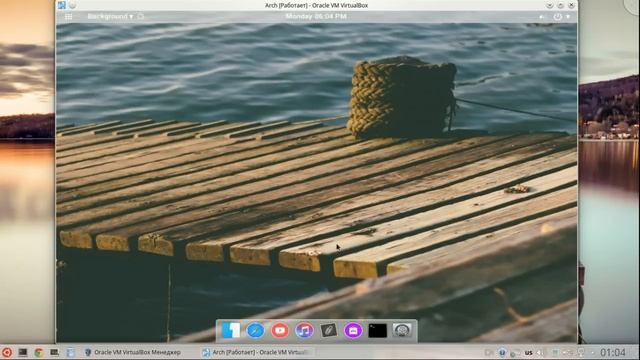The image size is (640, 360).
Task: Close the Arch VirtualBox window
Action: click(x=571, y=5)
